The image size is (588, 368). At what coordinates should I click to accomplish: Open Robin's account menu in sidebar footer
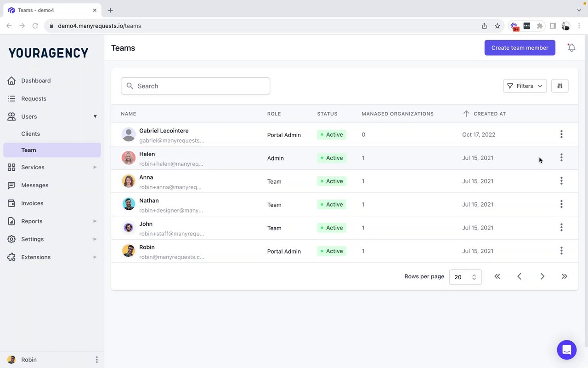[96, 360]
